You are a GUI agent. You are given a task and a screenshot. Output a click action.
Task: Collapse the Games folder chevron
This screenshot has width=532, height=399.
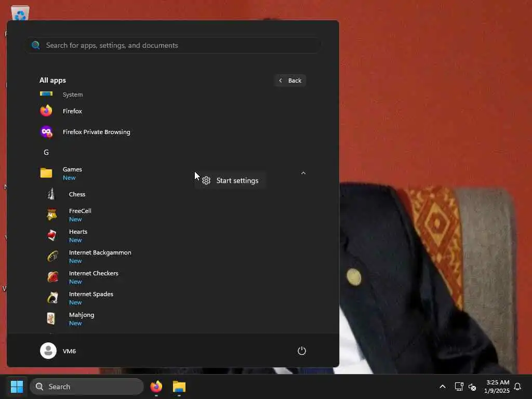point(303,173)
